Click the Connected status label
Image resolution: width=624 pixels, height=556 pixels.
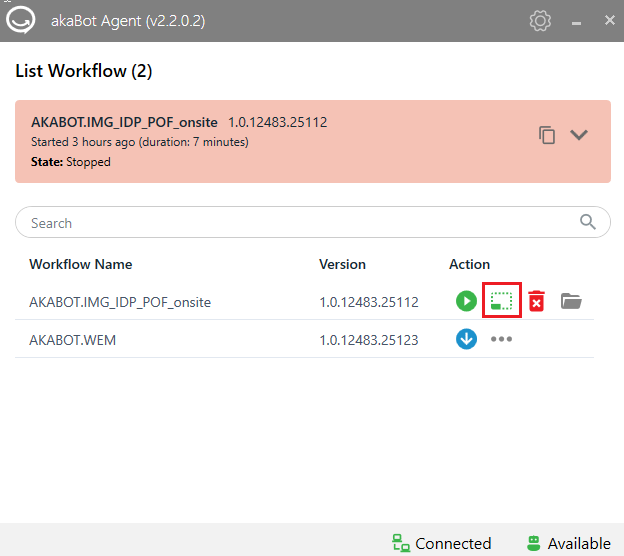[453, 543]
